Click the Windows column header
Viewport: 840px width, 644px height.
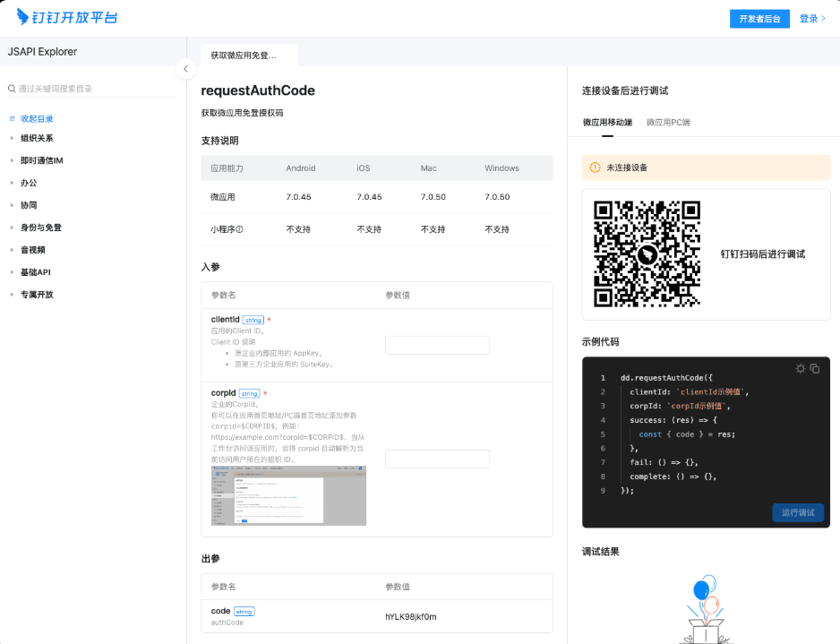click(502, 168)
